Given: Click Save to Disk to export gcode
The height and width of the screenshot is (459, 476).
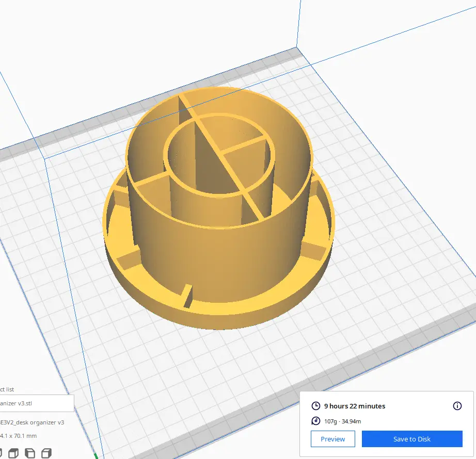Looking at the screenshot, I should pyautogui.click(x=412, y=439).
